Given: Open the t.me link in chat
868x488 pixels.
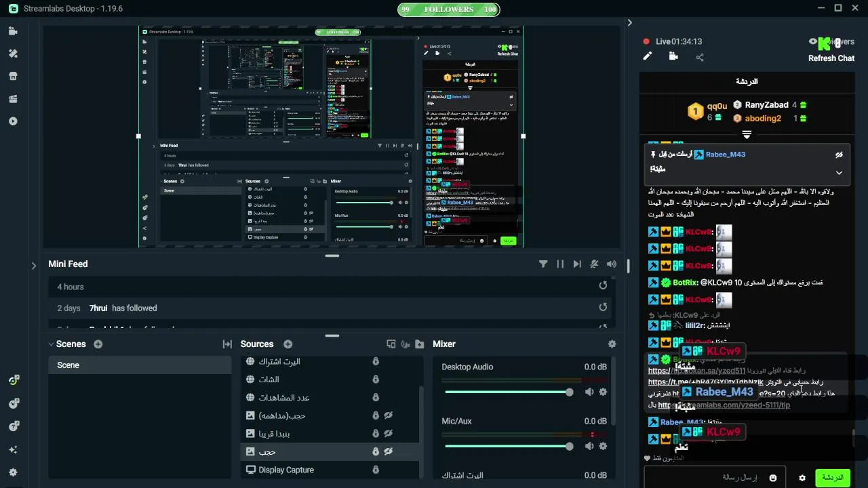Looking at the screenshot, I should [705, 382].
